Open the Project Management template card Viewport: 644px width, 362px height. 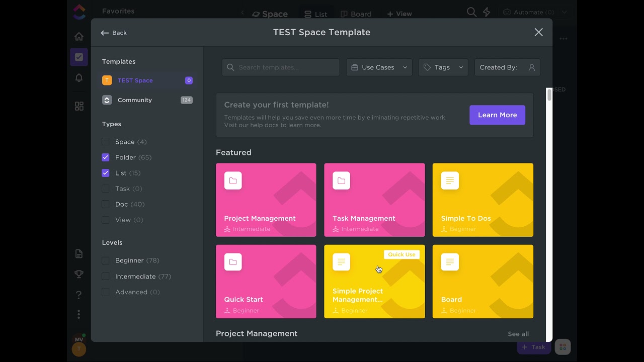266,200
